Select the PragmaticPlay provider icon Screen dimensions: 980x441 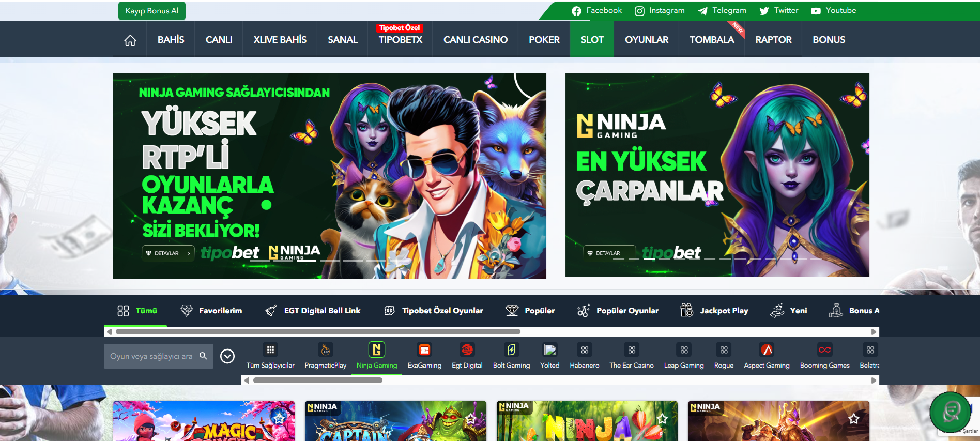pos(325,351)
